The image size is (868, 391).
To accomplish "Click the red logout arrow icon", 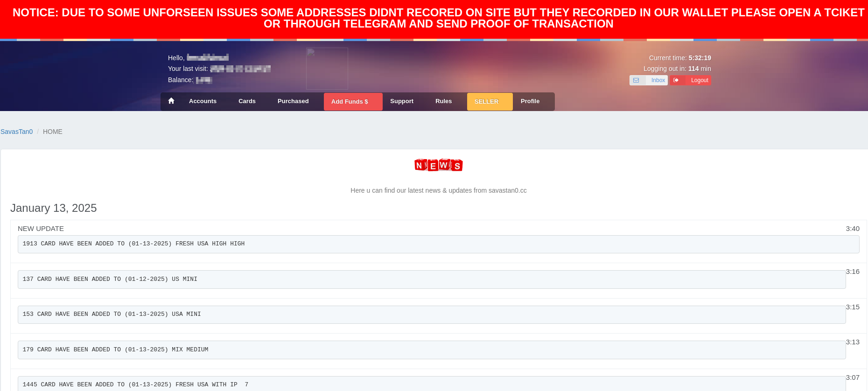I will coord(676,80).
